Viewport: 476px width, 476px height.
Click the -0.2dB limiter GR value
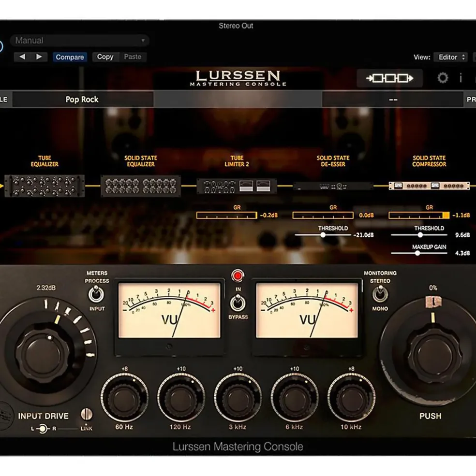(268, 215)
